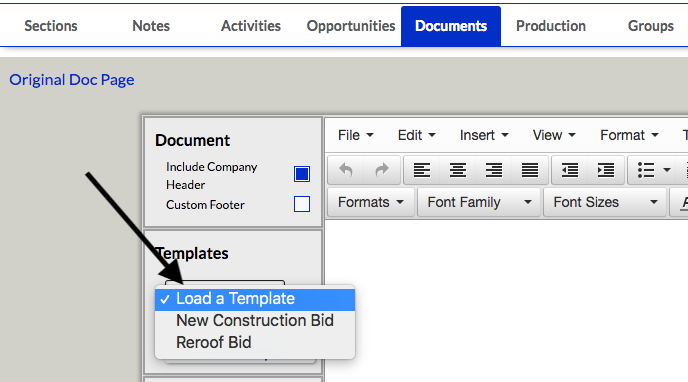688x382 pixels.
Task: Open the Insert menu in editor
Action: [484, 135]
